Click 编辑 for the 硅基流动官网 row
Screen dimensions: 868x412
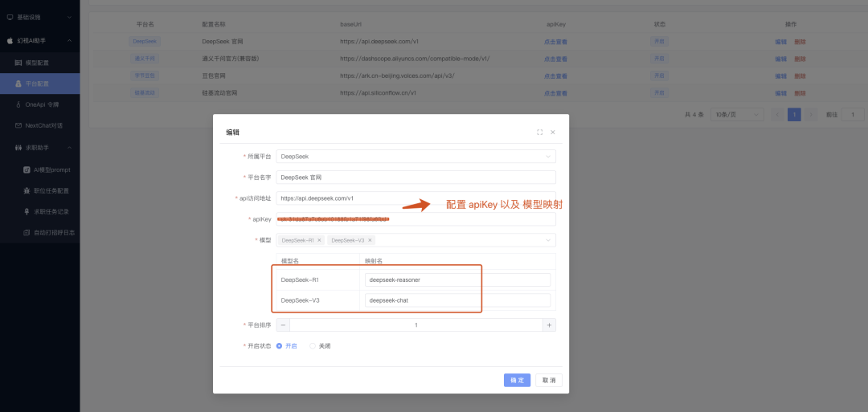click(780, 93)
